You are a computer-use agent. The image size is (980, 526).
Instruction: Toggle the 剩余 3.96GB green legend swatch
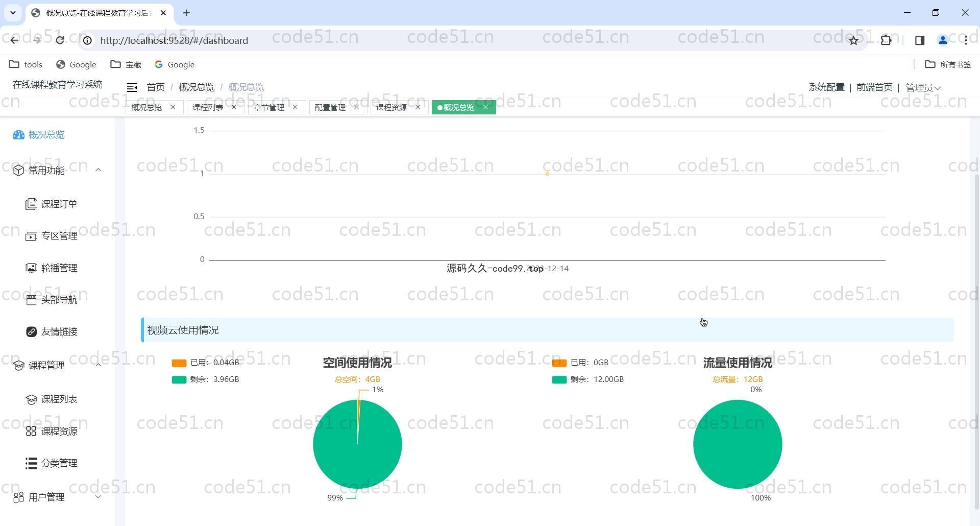pyautogui.click(x=179, y=380)
